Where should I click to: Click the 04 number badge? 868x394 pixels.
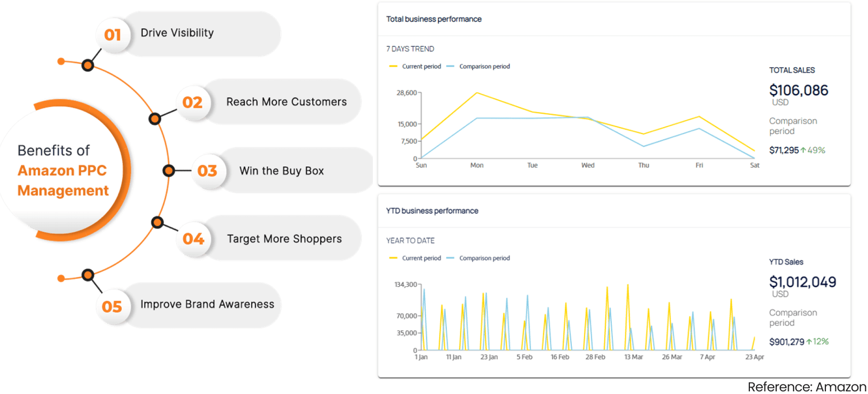click(193, 239)
